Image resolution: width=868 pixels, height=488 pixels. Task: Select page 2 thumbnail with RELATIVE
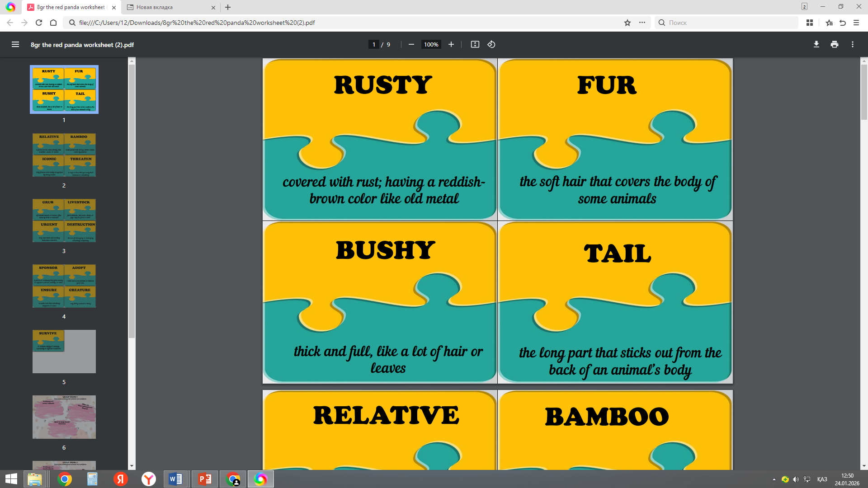tap(64, 155)
